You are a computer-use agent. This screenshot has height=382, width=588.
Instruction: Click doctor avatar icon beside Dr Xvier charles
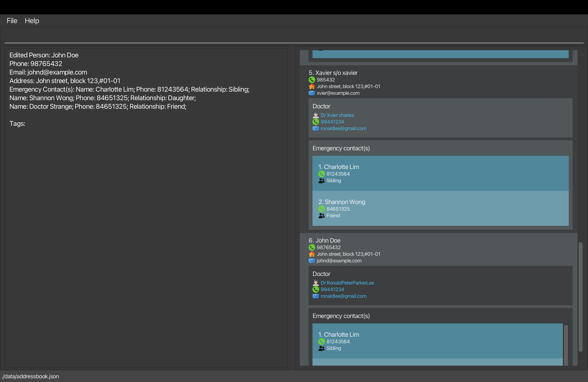[x=316, y=115]
